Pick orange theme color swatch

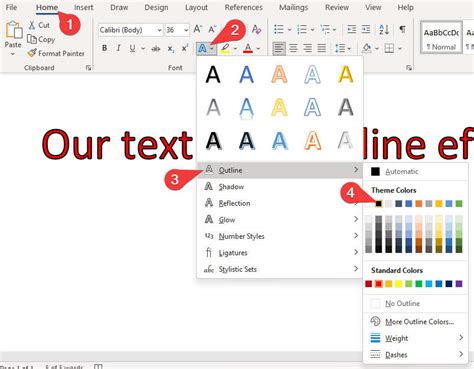point(419,203)
